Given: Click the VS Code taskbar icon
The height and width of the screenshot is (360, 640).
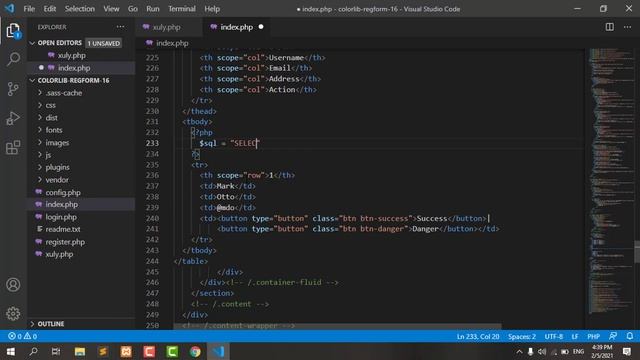Looking at the screenshot, I should point(218,351).
